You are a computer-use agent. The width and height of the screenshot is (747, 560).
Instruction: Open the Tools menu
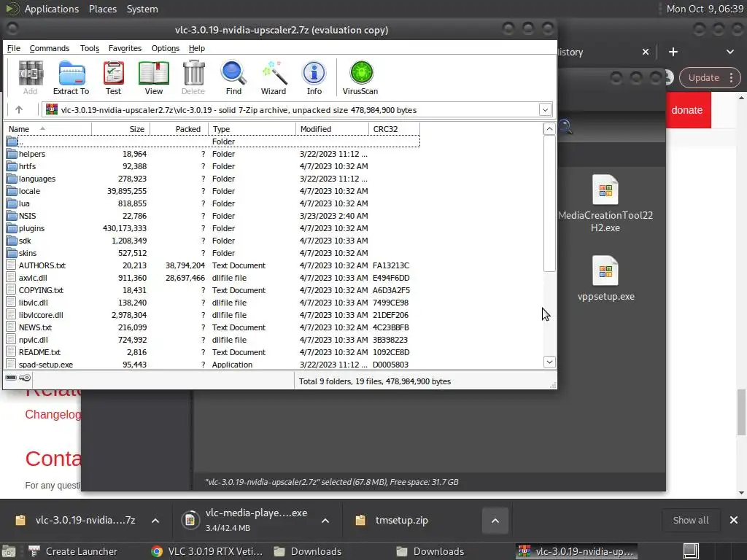(90, 48)
